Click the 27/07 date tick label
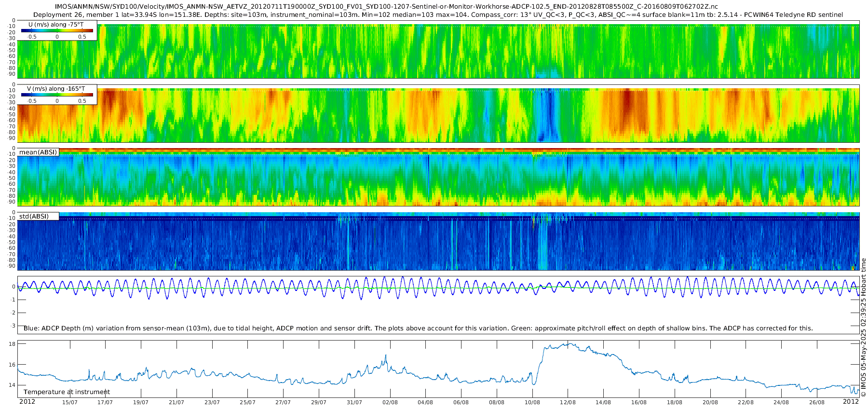This screenshot has height=410, width=868. 283,402
